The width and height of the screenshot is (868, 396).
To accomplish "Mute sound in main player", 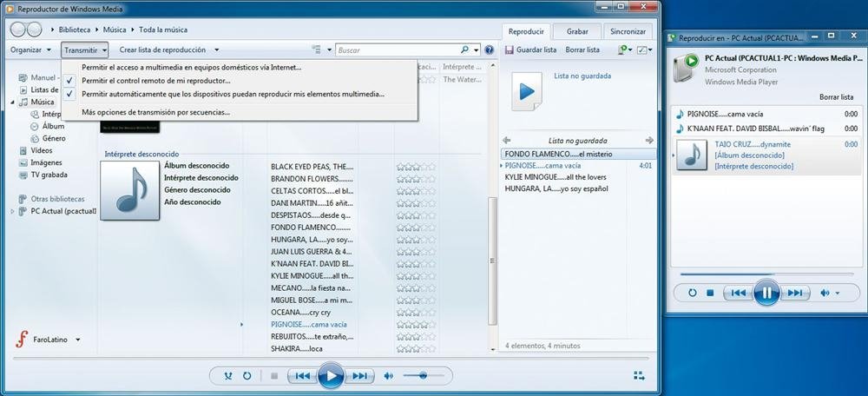I will [389, 376].
